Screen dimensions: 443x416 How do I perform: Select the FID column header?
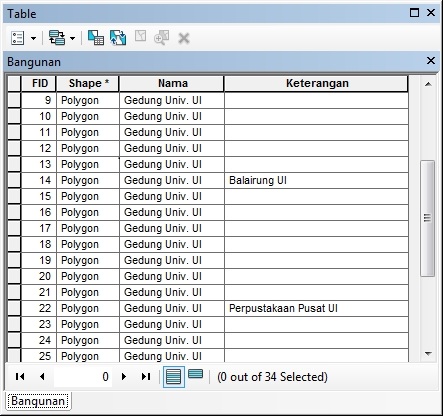pos(39,83)
